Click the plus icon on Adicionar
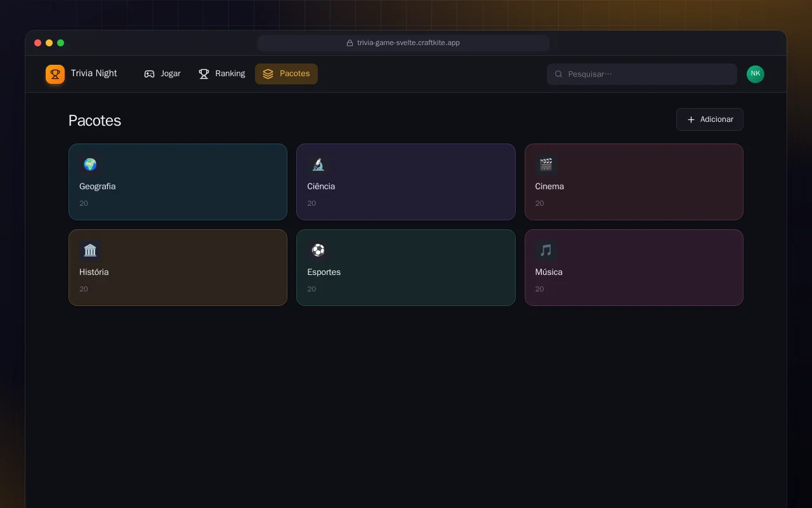The width and height of the screenshot is (812, 508). (x=691, y=119)
